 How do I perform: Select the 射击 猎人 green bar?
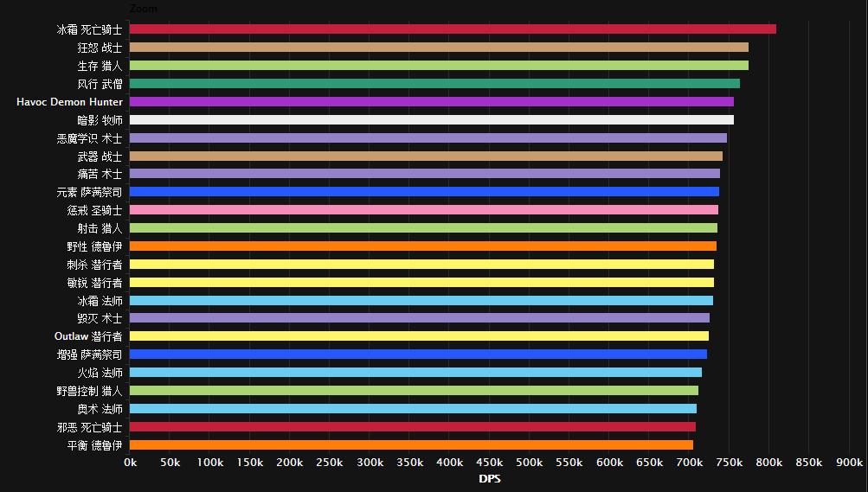(x=423, y=227)
